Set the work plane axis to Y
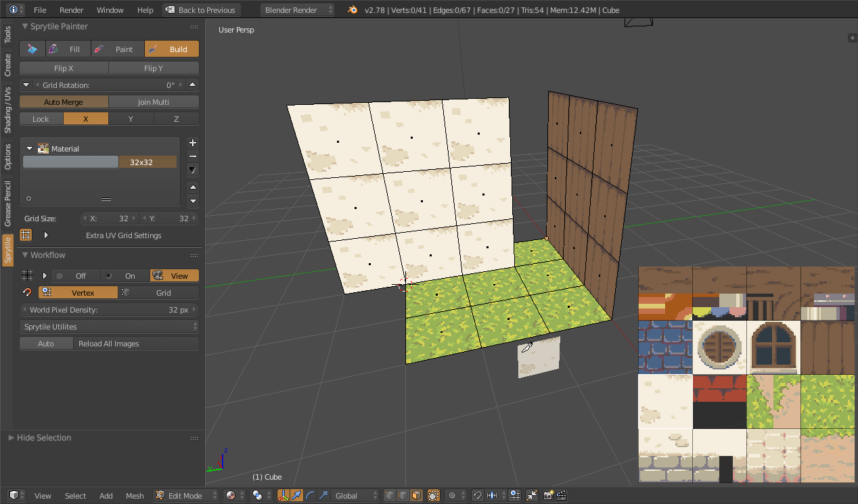The height and width of the screenshot is (504, 858). click(131, 119)
